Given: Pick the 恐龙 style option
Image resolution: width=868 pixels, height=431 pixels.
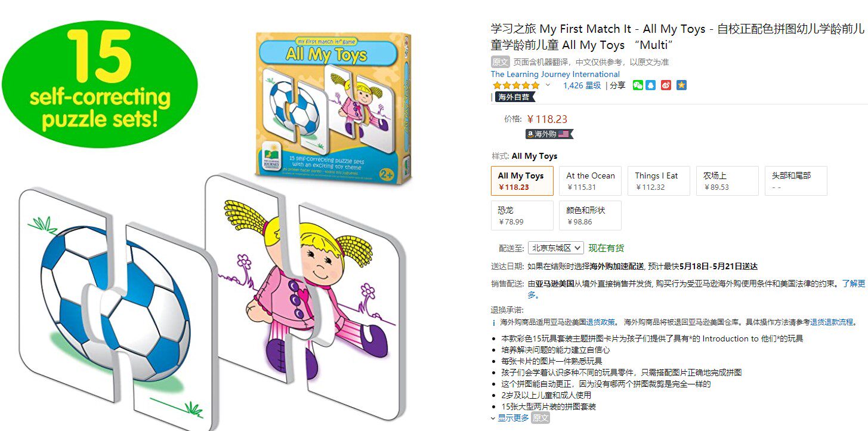Looking at the screenshot, I should [522, 215].
